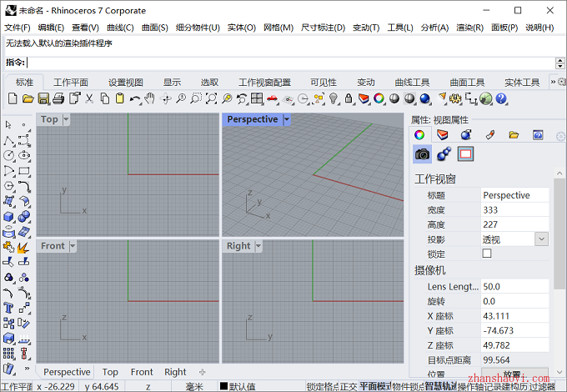Add a new viewport tab with plus icon

203,372
